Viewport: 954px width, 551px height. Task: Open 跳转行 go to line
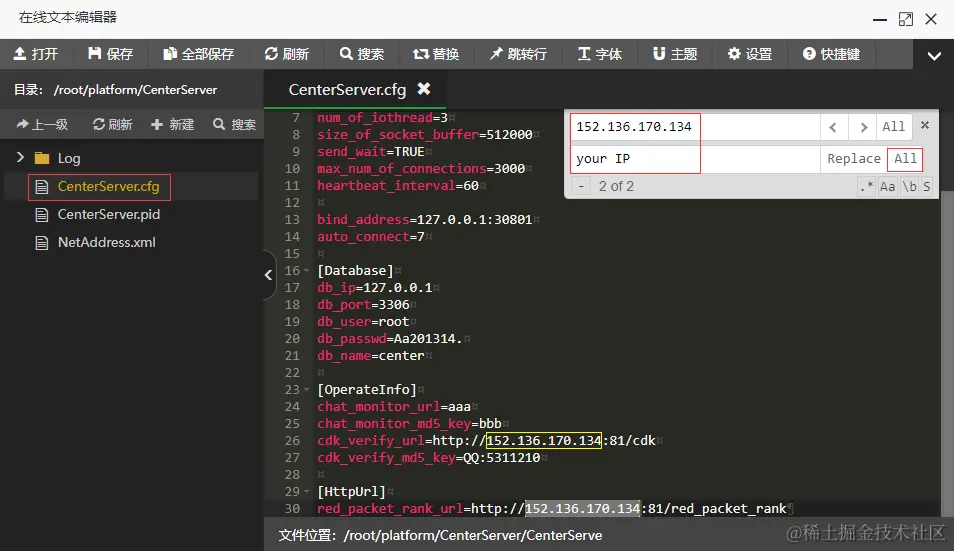pos(518,54)
